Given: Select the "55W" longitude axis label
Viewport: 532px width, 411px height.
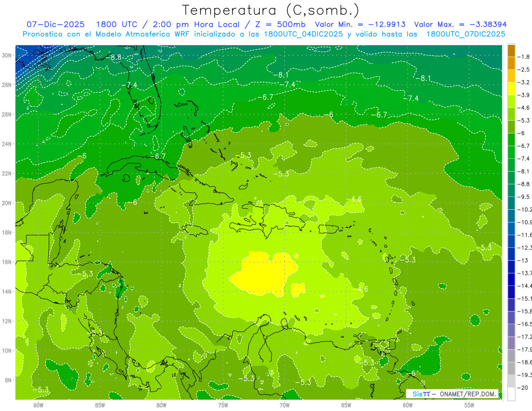Looking at the screenshot, I should tap(469, 405).
